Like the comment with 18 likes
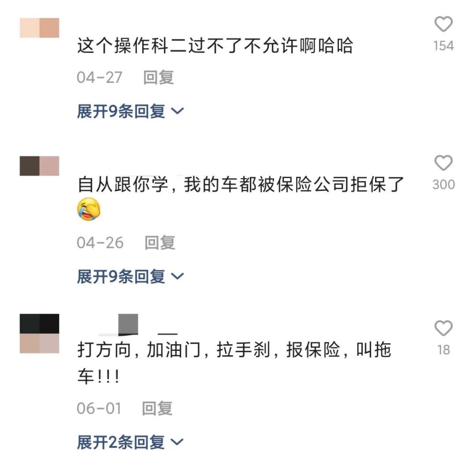Viewport: 476px width, 469px height. 444,328
